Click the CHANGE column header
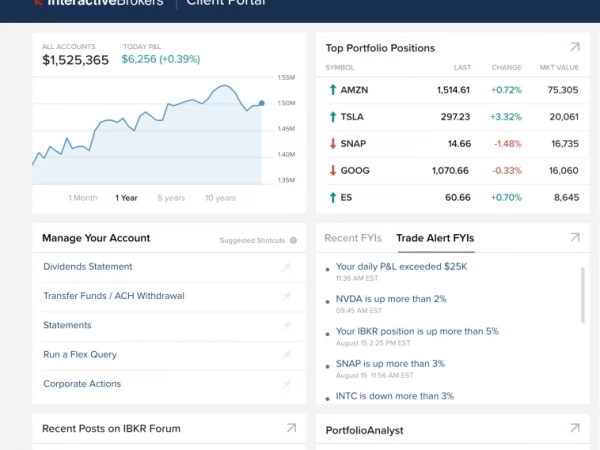Screen dimensions: 600x450 [x=506, y=68]
